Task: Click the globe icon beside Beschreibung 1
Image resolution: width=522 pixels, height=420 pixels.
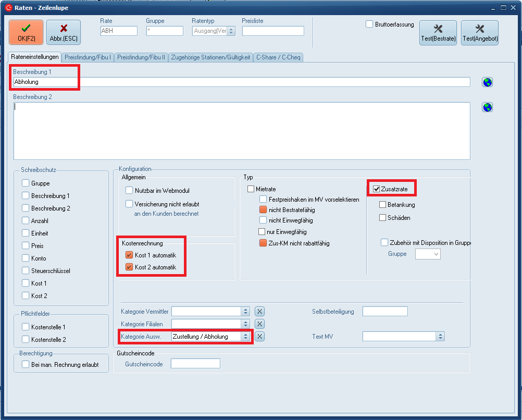Action: 487,82
